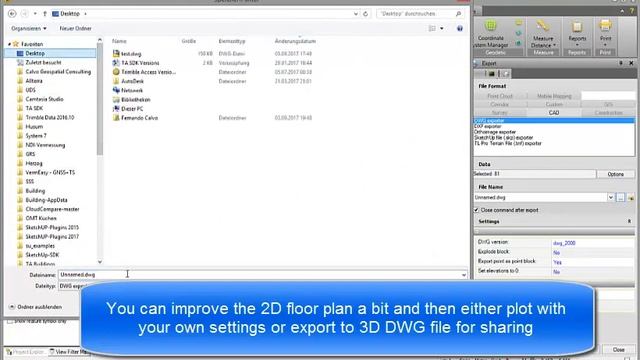Click the folder icon right of File Name
Viewport: 640px width, 360px height.
631,198
